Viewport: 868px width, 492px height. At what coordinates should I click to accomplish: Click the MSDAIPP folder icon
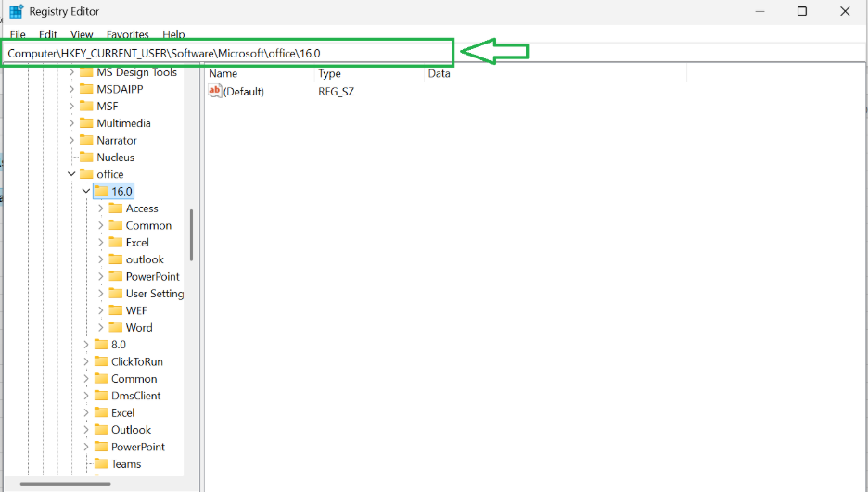pyautogui.click(x=86, y=89)
